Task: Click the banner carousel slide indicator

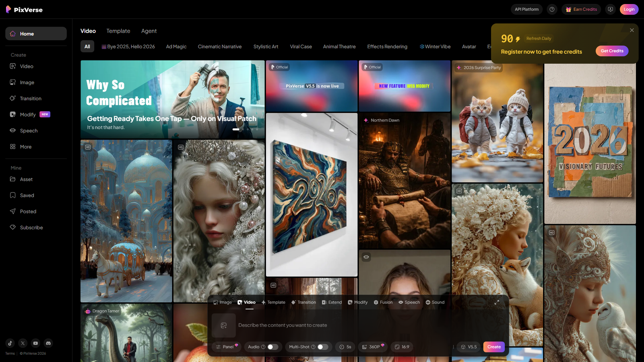Action: click(236, 130)
